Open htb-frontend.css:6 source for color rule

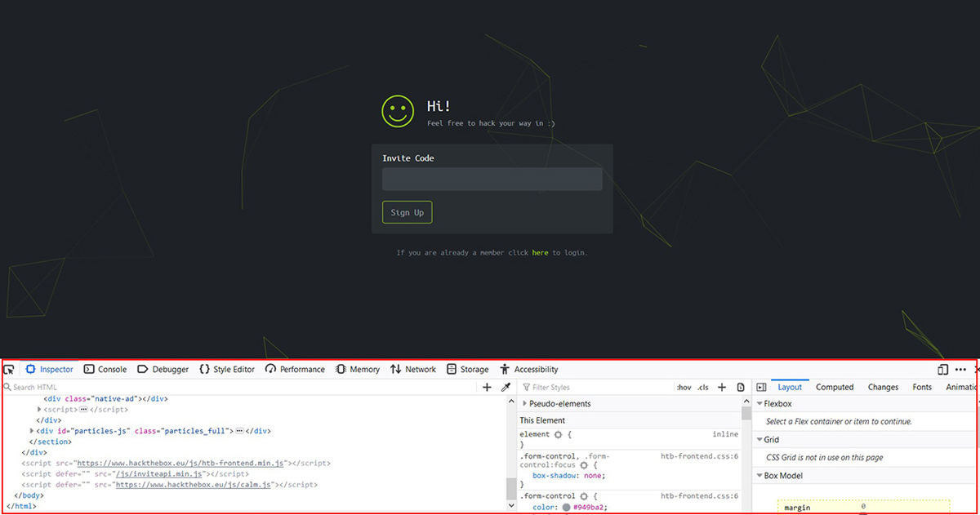click(x=700, y=496)
